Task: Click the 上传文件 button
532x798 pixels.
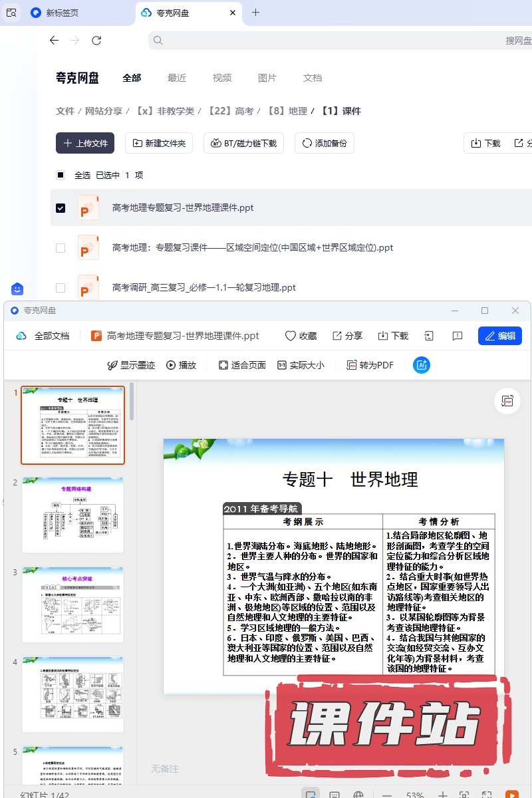Action: tap(85, 143)
